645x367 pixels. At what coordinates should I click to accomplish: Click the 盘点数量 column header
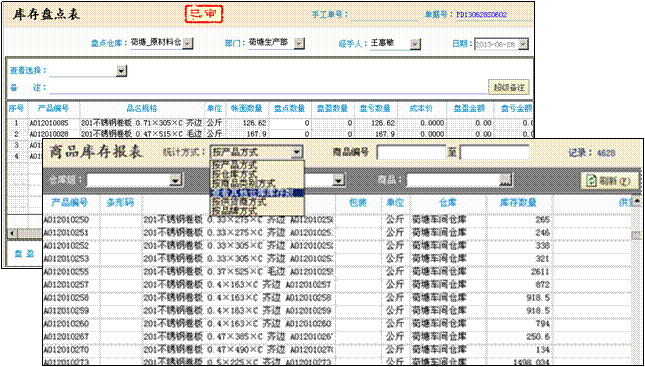coord(290,108)
